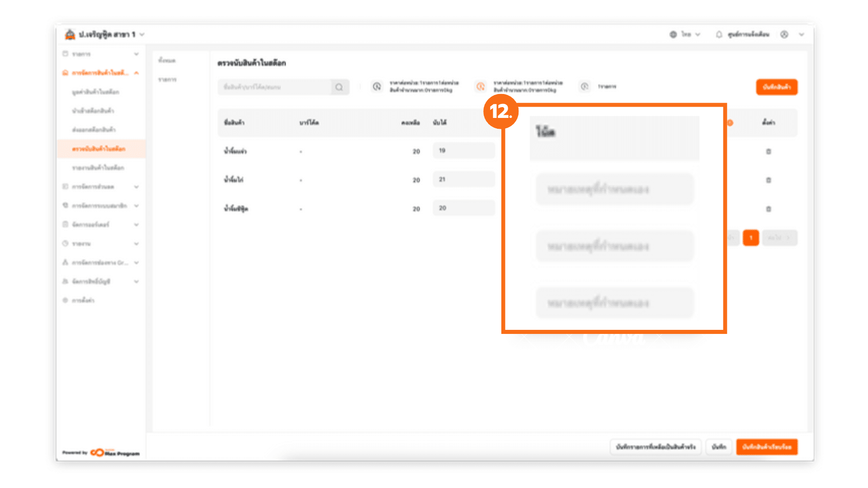The width and height of the screenshot is (868, 488).
Task: Click the counted field showing 19
Action: point(463,150)
